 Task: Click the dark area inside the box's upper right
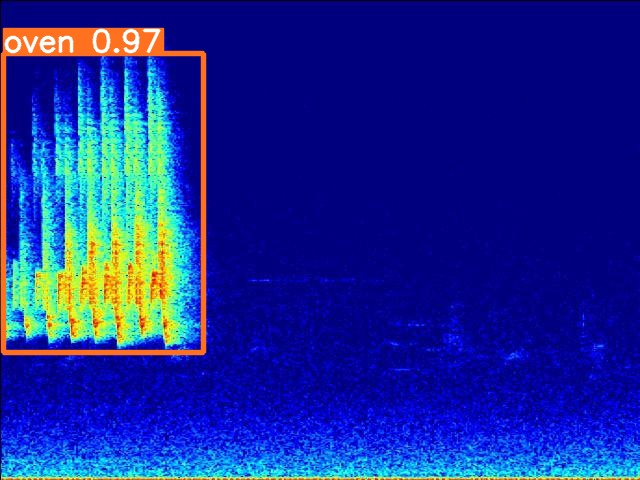185,100
